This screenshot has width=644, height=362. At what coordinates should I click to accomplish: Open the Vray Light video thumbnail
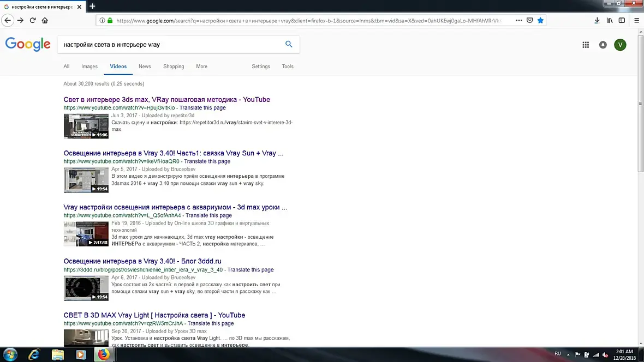(86, 338)
